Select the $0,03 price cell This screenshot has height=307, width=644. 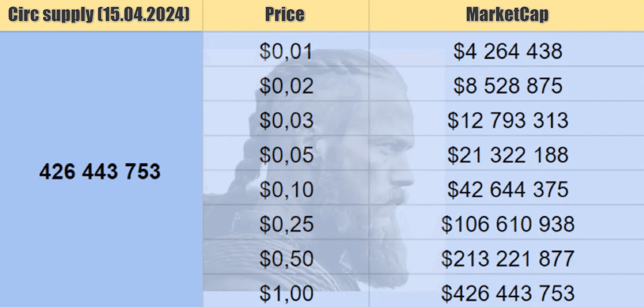(x=286, y=118)
